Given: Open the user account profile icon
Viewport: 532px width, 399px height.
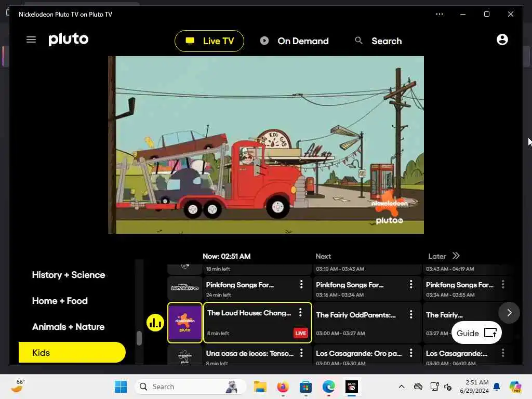Looking at the screenshot, I should (502, 39).
